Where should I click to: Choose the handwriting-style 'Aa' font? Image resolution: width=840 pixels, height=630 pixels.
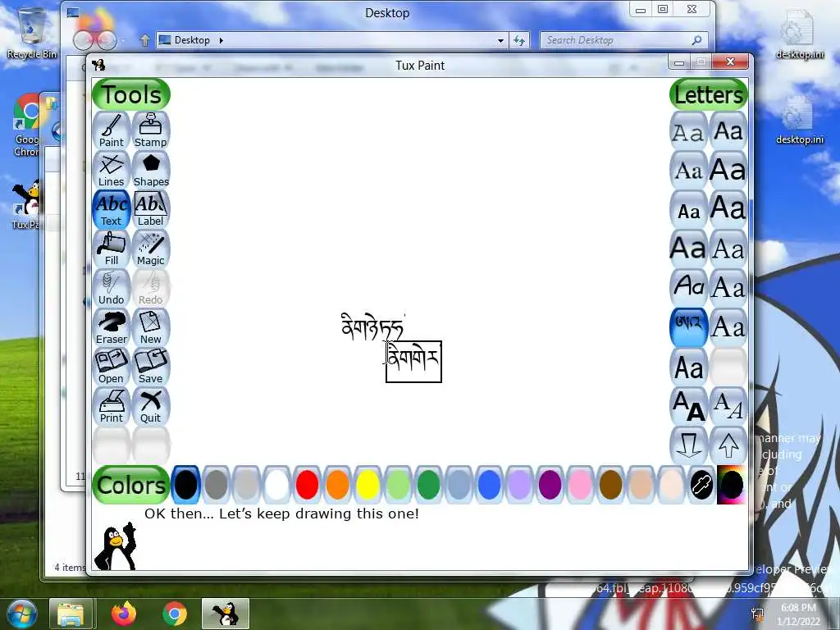pos(688,288)
